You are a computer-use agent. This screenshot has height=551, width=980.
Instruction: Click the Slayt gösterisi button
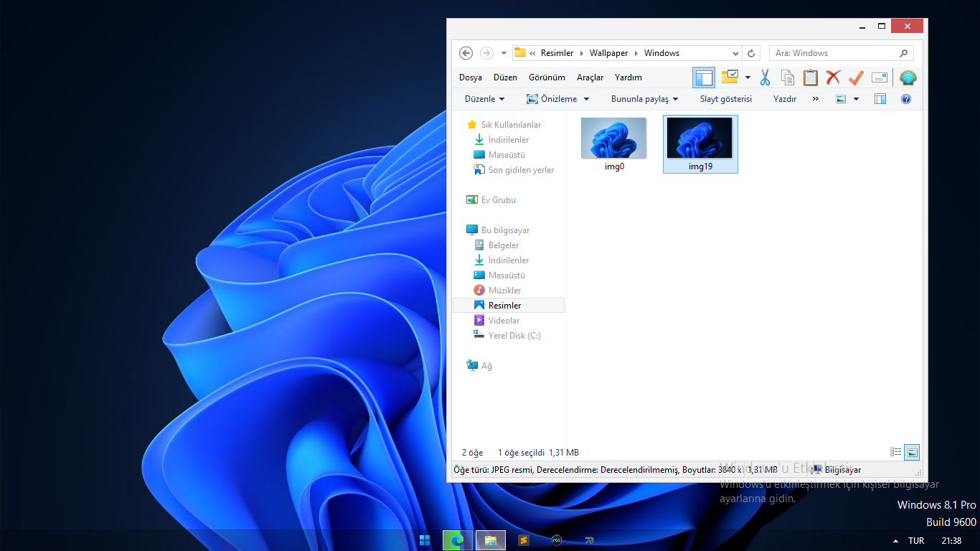click(725, 99)
